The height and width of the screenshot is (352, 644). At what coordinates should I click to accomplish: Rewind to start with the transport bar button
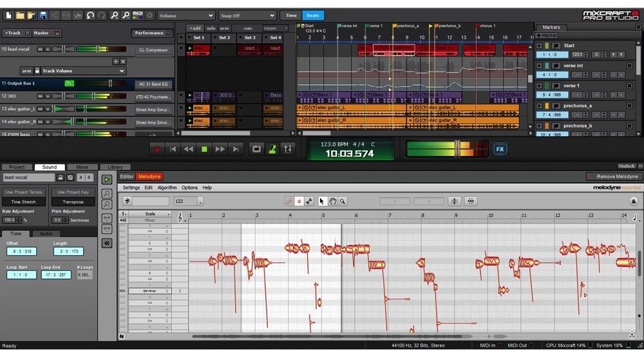173,150
